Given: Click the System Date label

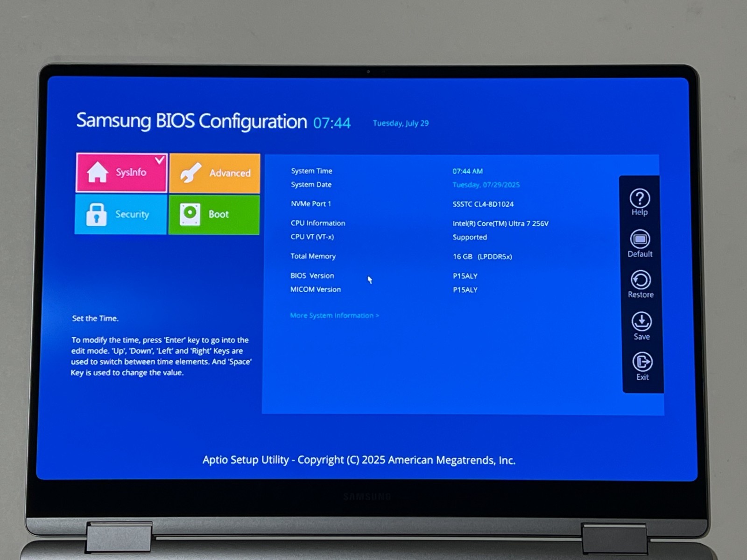Looking at the screenshot, I should (311, 184).
